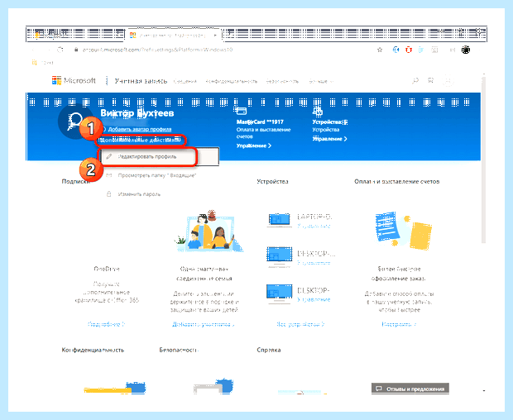The width and height of the screenshot is (513, 420).
Task: Click the Справка section heading
Action: 269,350
